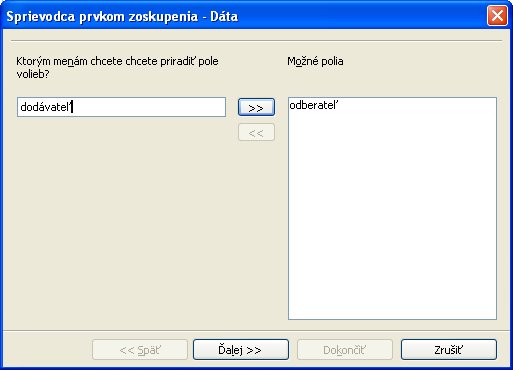This screenshot has width=513, height=370.
Task: Click the label 'Ktorým menám chcete chcete priradiť pole volieb?'
Action: 117,68
